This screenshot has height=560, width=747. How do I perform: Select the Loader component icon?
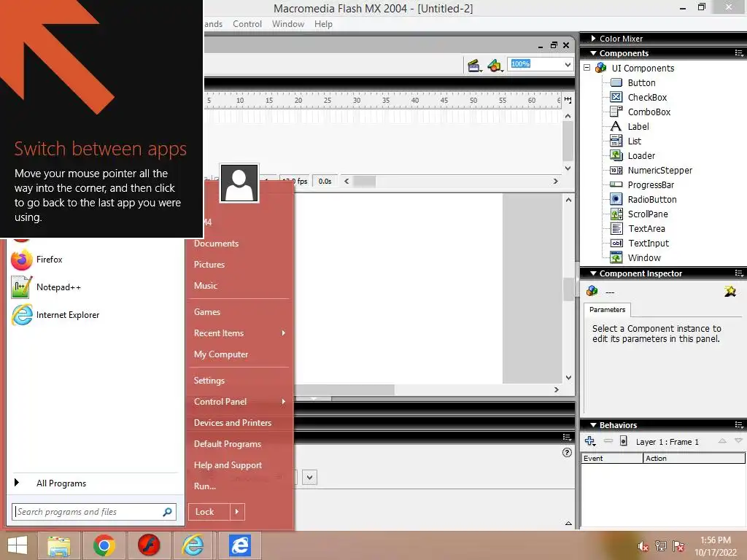[616, 155]
